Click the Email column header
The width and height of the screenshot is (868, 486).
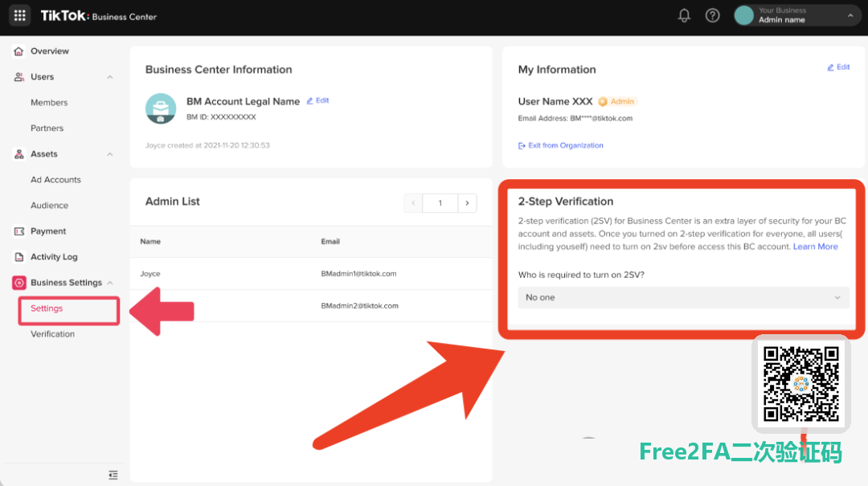tap(330, 241)
